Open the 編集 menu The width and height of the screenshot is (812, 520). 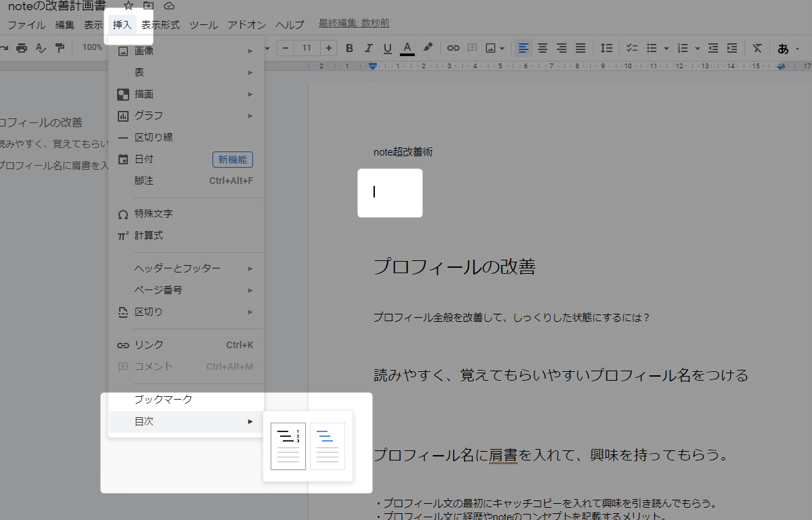[65, 25]
